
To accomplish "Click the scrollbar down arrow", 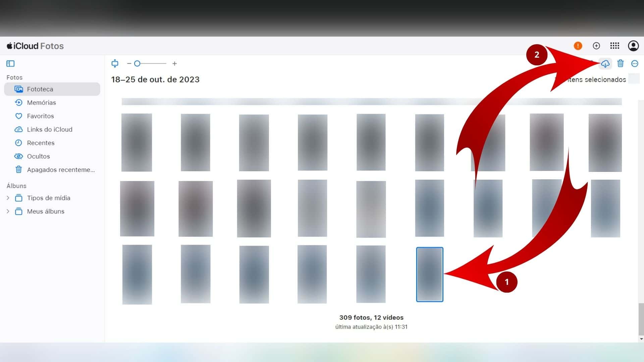I will (x=641, y=339).
